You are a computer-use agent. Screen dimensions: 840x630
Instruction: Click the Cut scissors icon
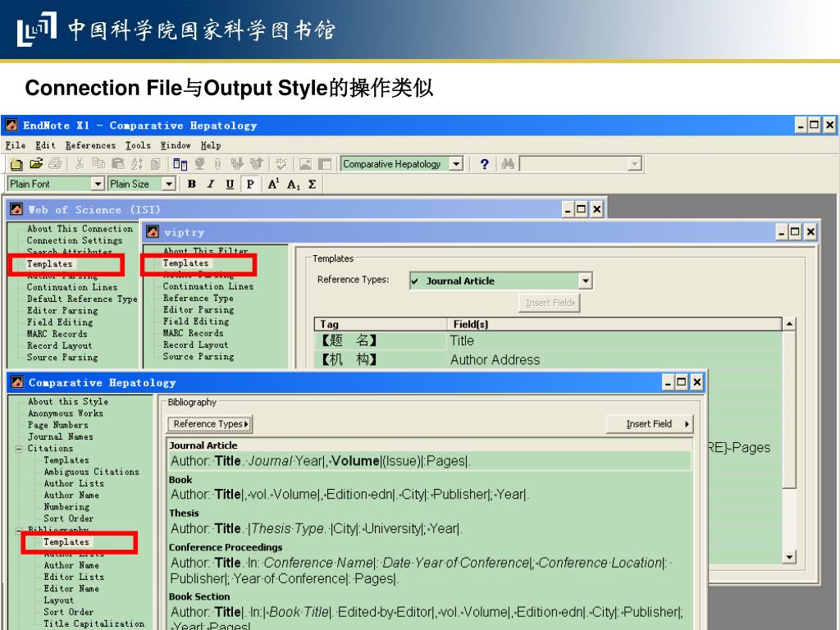[x=80, y=163]
